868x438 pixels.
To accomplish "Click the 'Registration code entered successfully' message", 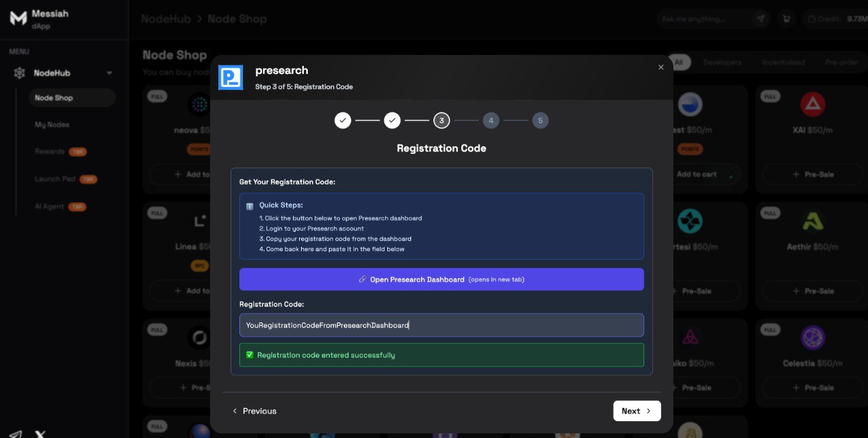I will [x=326, y=355].
